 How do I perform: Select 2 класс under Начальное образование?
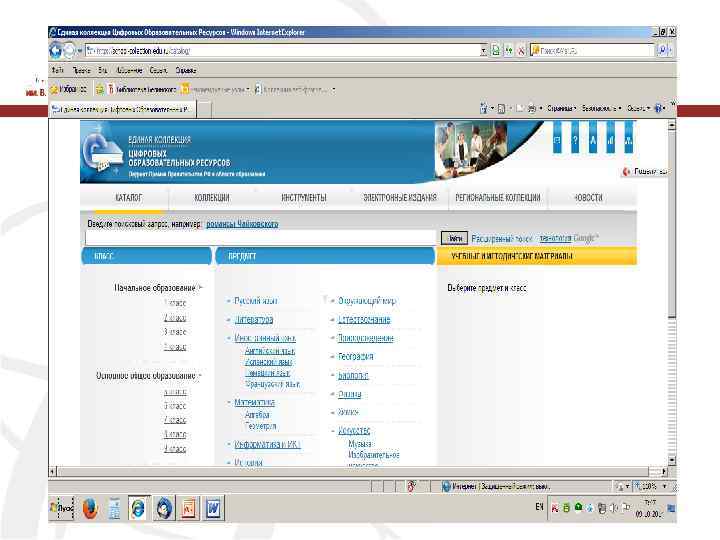175,317
